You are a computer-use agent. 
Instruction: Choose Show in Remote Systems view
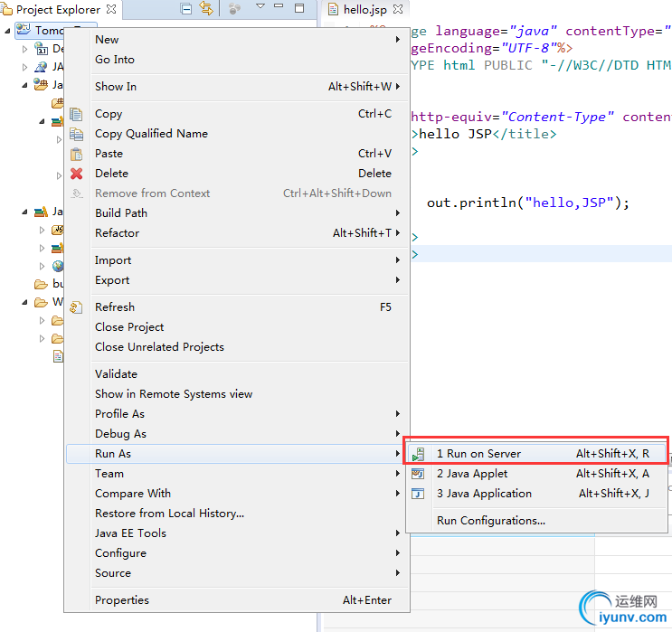[x=238, y=394]
